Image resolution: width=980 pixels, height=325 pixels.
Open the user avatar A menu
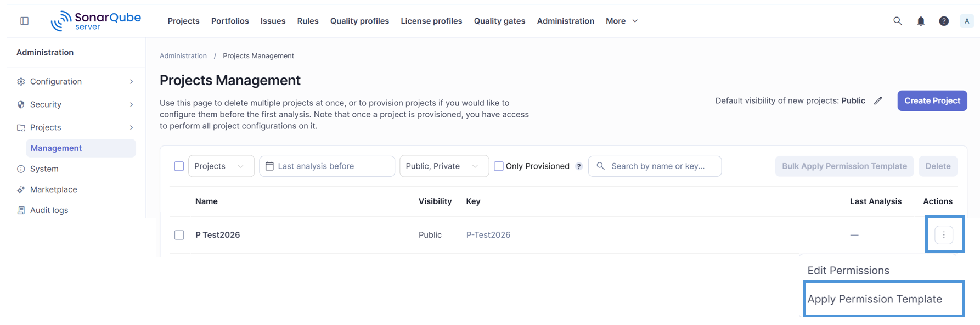[x=967, y=21]
